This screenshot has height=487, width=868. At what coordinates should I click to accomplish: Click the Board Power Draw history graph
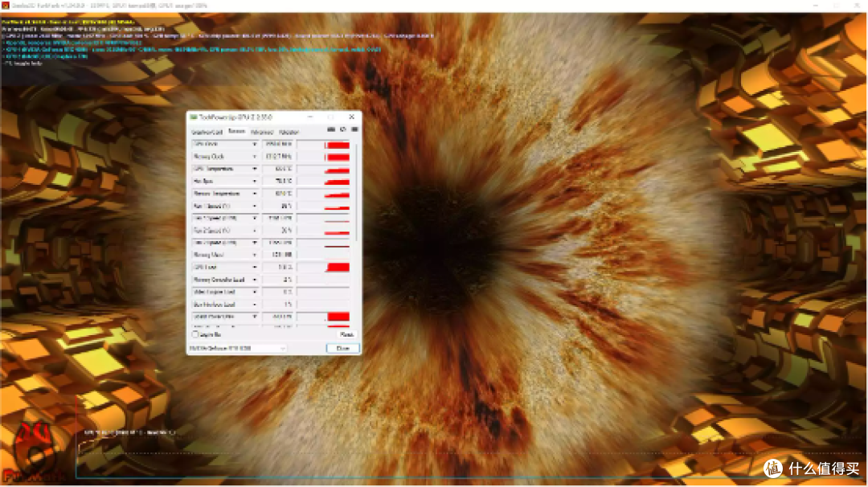323,317
